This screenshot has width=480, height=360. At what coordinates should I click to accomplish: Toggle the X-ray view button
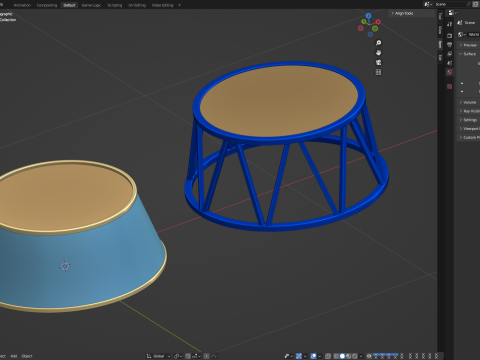[328, 356]
